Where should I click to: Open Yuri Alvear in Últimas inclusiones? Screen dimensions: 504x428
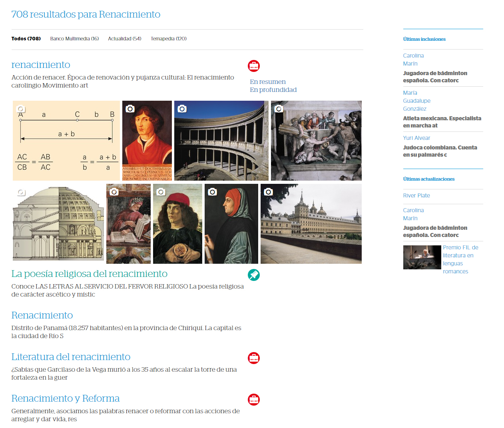coord(416,138)
